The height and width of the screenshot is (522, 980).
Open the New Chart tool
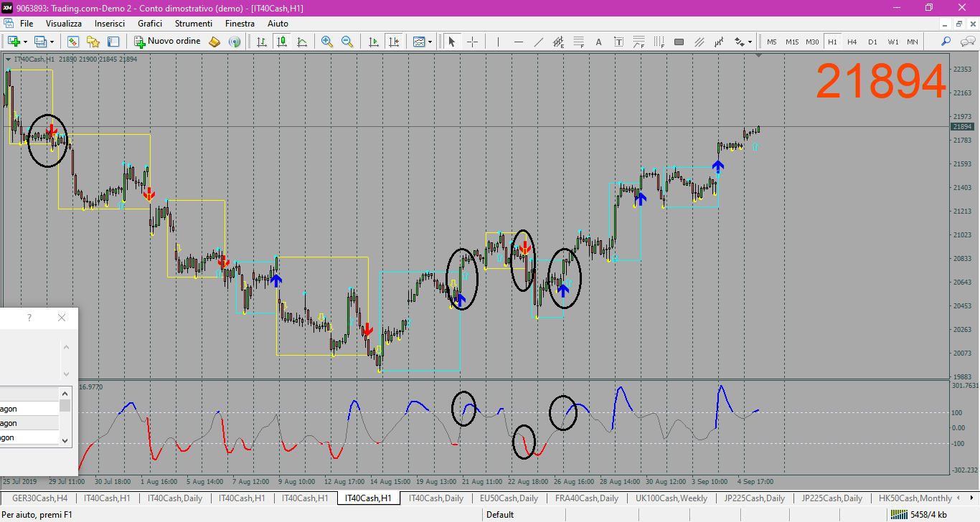pos(14,42)
